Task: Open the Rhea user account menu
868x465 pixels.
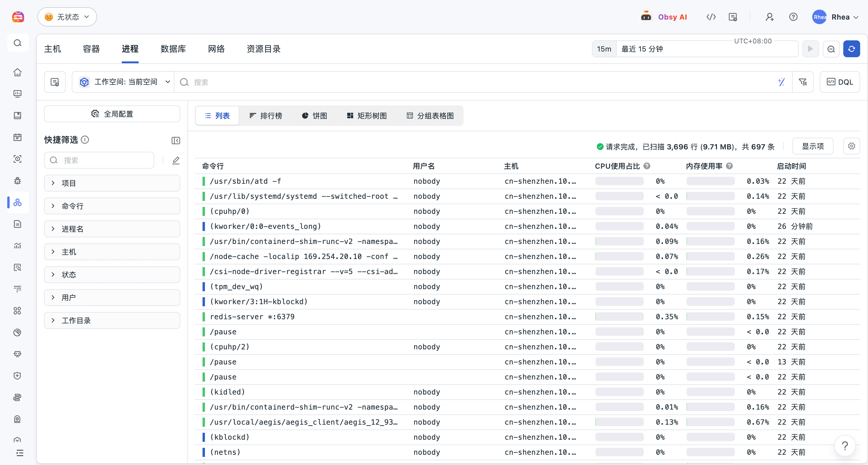Action: click(835, 17)
